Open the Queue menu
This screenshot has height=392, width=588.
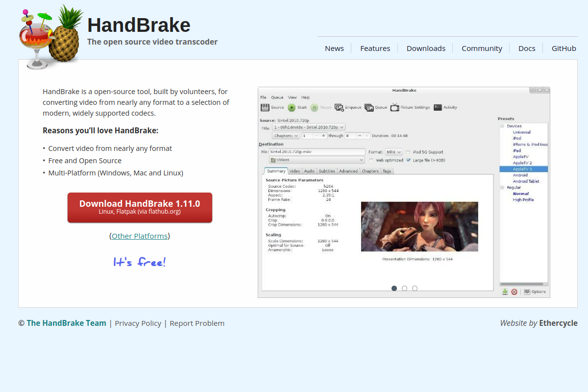pyautogui.click(x=277, y=97)
